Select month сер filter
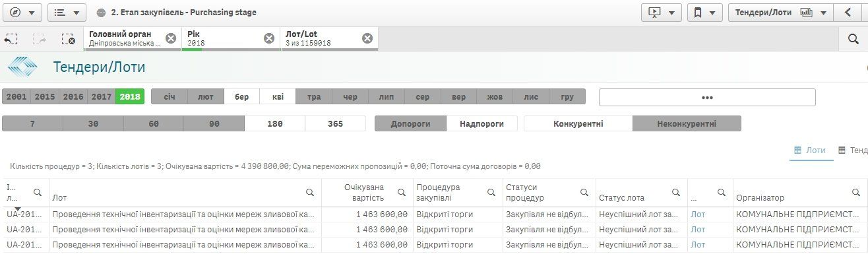The height and width of the screenshot is (264, 868). 423,97
